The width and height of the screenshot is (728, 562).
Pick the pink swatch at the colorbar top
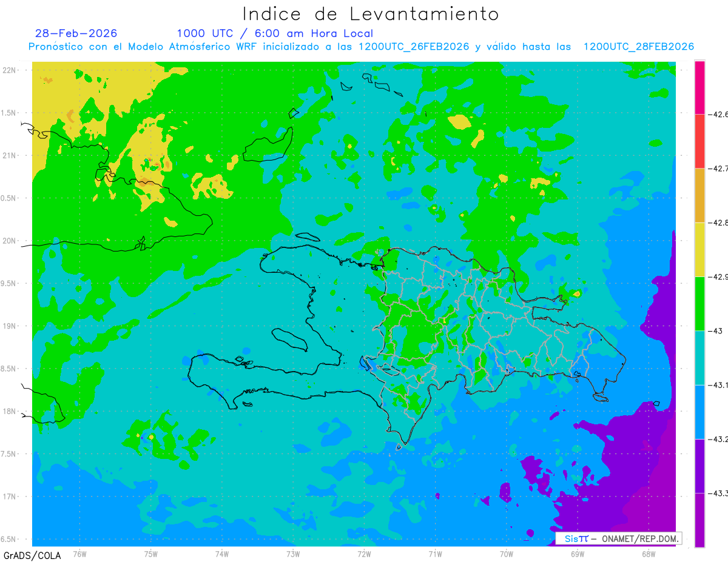pos(699,87)
